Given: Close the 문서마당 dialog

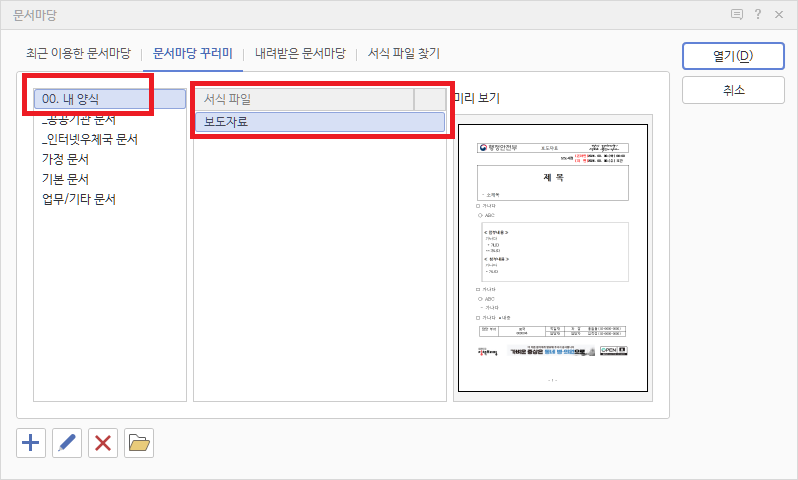Looking at the screenshot, I should tap(779, 14).
